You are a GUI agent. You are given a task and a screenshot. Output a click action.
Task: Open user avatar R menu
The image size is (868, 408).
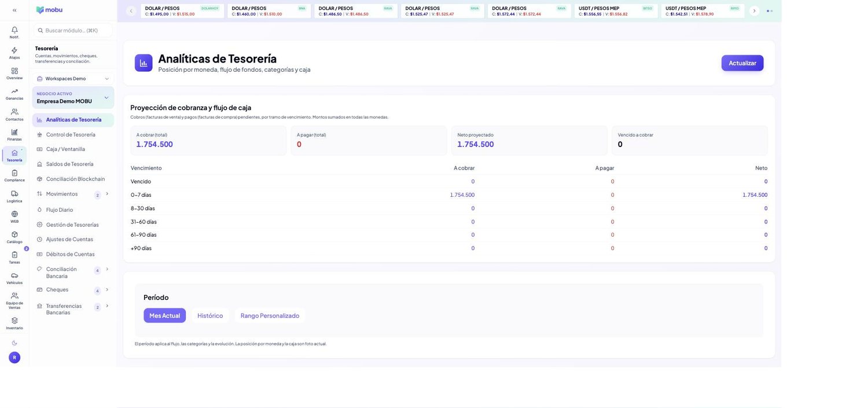[x=14, y=358]
